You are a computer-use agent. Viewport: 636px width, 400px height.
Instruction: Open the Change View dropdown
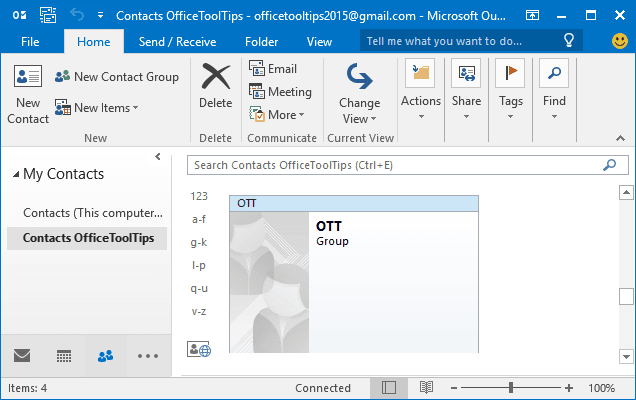[x=359, y=93]
